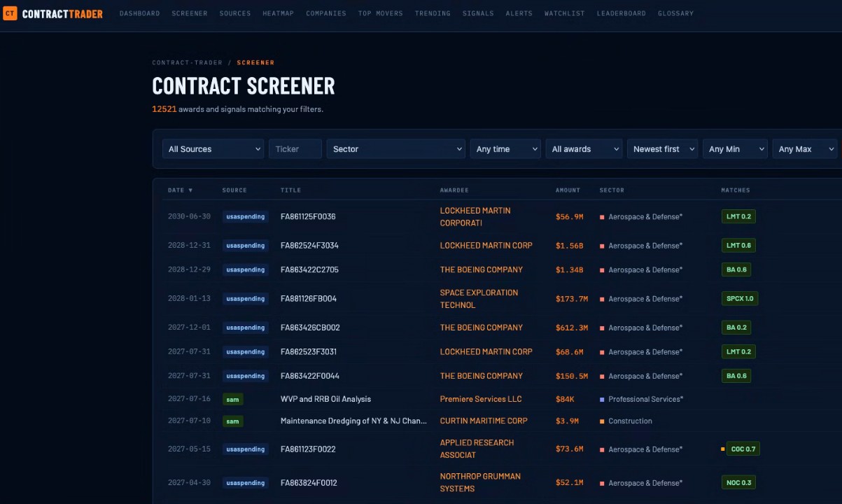
Task: Click Professional Services blue color marker
Action: [602, 400]
